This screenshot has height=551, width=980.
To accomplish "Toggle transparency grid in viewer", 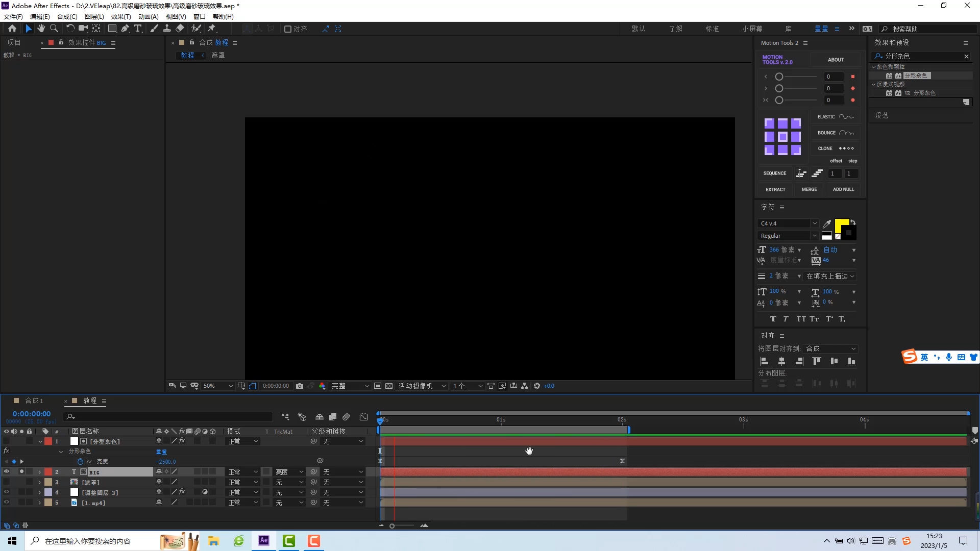I will (389, 386).
